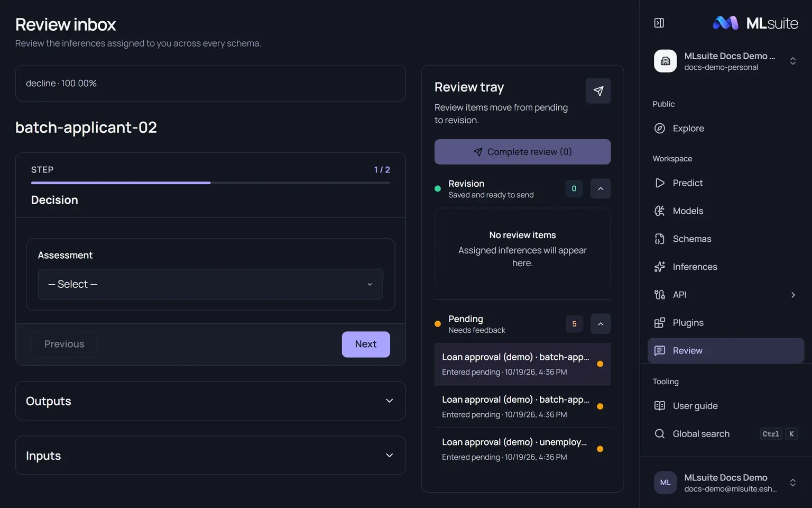The width and height of the screenshot is (812, 508).
Task: Open the Explore compass icon
Action: click(x=660, y=128)
